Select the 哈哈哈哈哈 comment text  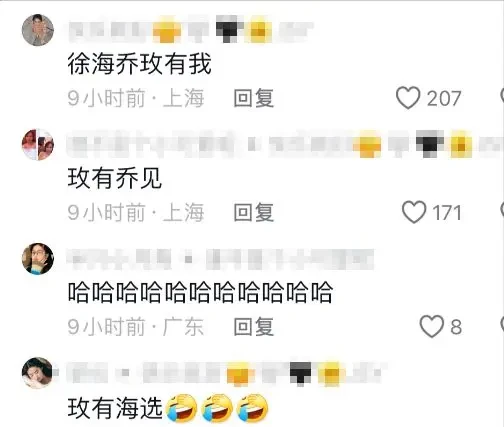tap(200, 293)
